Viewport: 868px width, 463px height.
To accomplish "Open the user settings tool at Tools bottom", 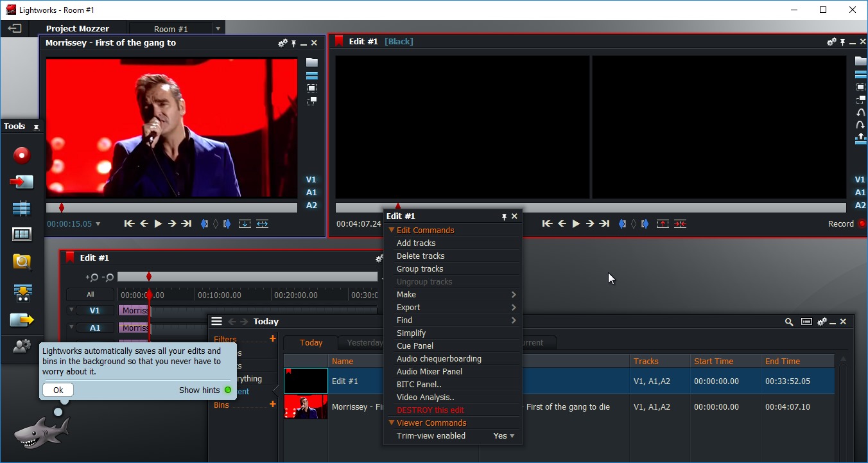I will [22, 346].
